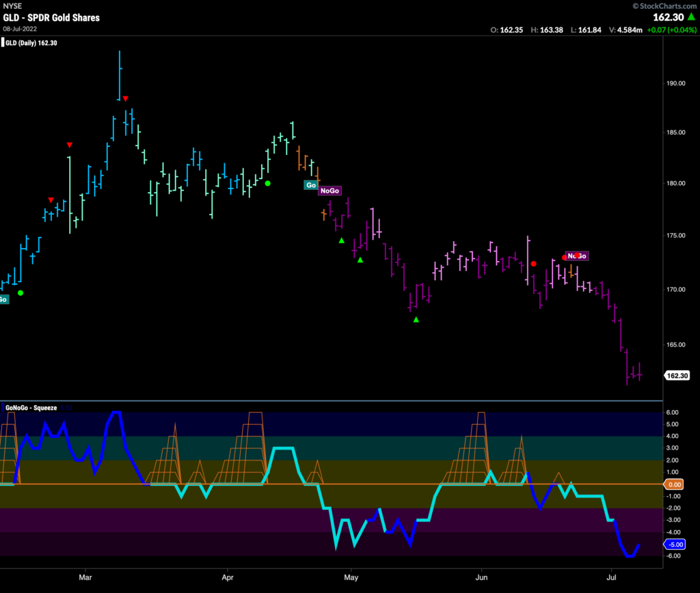
Task: Click the 165.00 price axis label
Action: tap(676, 345)
